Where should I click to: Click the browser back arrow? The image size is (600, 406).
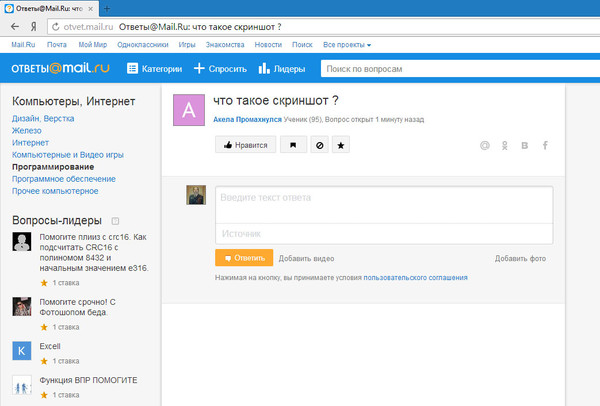(x=15, y=27)
